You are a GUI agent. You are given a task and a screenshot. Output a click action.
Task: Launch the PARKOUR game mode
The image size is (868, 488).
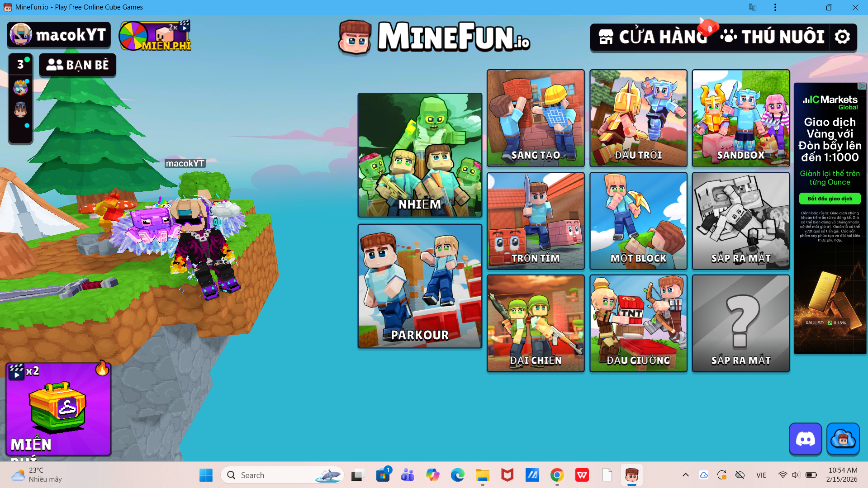coord(419,286)
